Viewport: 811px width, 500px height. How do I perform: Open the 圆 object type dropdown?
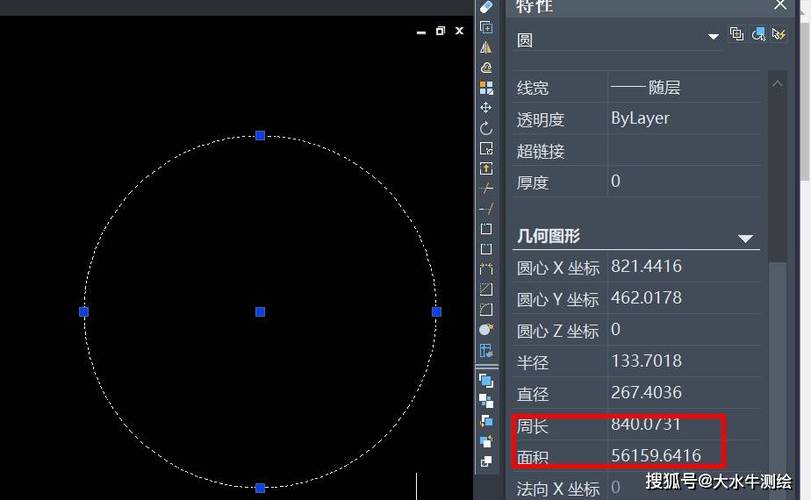[713, 37]
